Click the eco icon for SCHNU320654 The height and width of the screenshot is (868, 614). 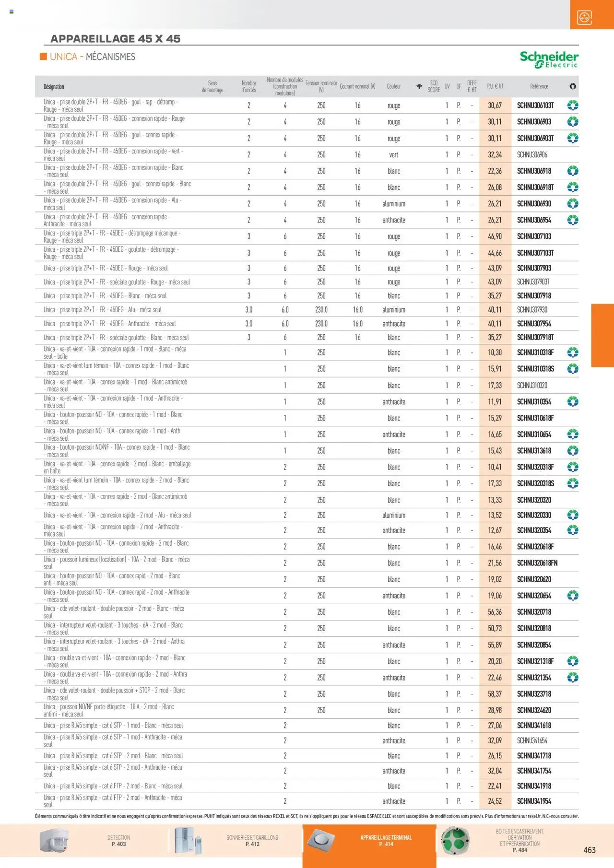click(x=573, y=596)
